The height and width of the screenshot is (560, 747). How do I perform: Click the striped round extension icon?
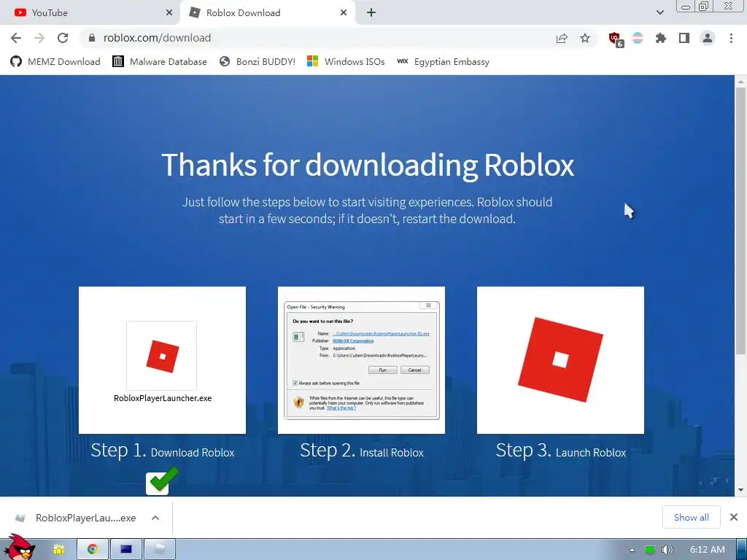coord(638,38)
